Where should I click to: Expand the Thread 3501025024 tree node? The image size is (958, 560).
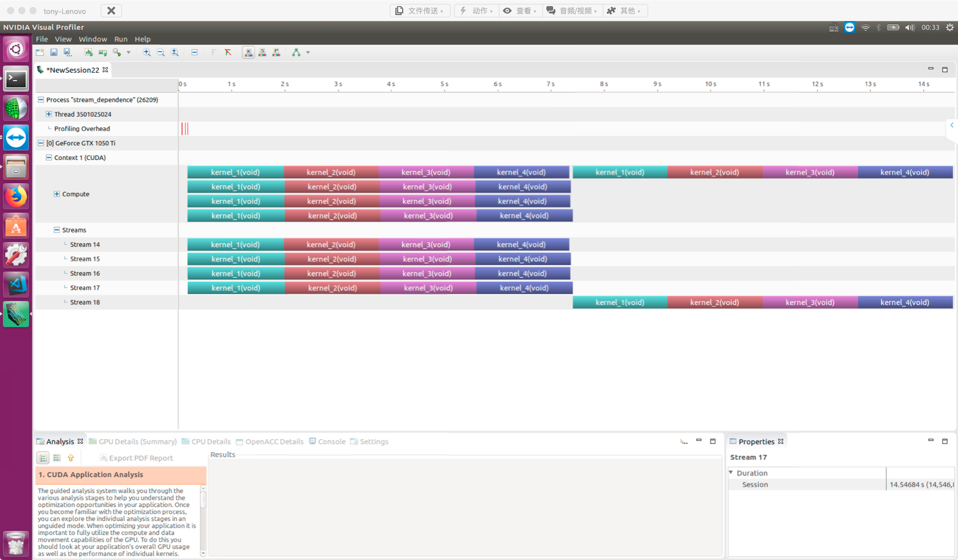[49, 114]
